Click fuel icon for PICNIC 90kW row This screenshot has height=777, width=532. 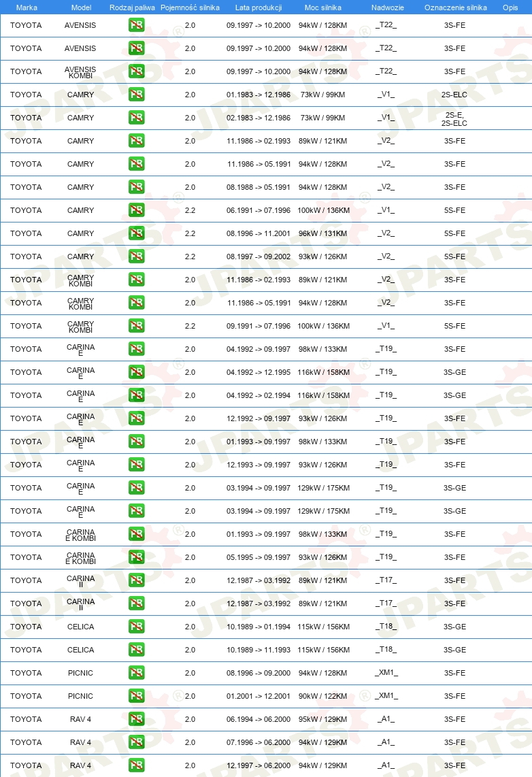tap(136, 696)
